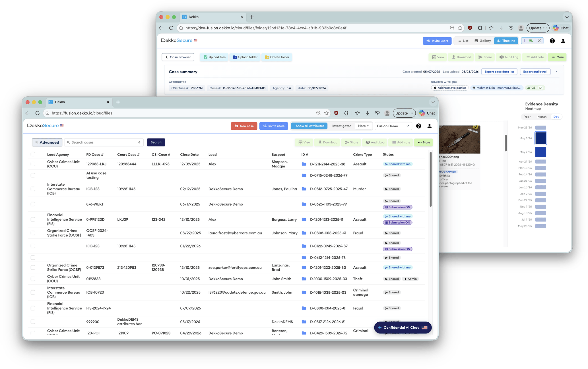Open Update menu in front browser window
Image resolution: width=588 pixels, height=369 pixels.
point(404,113)
